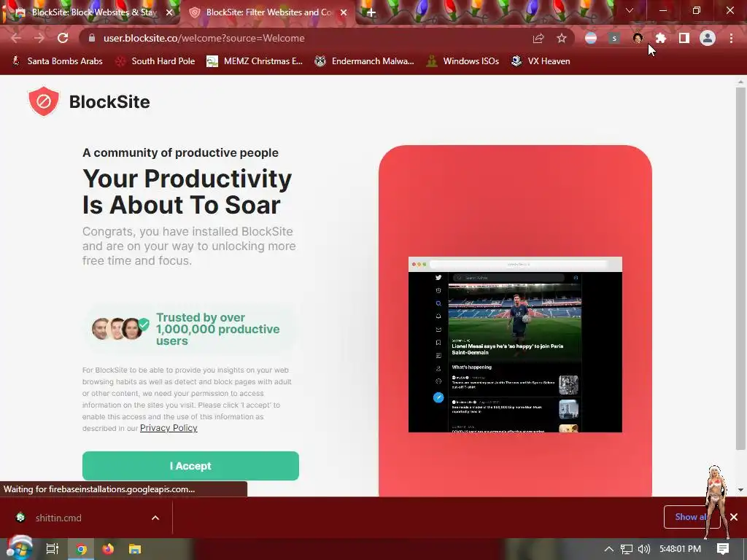Open the Chrome profile avatar
747x560 pixels.
click(708, 38)
